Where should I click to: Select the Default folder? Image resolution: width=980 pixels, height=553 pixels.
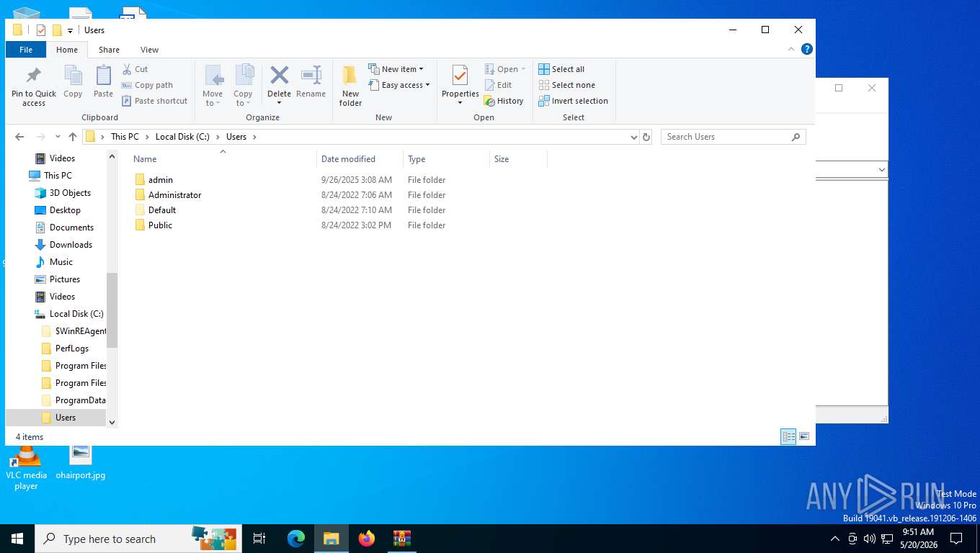tap(155, 210)
